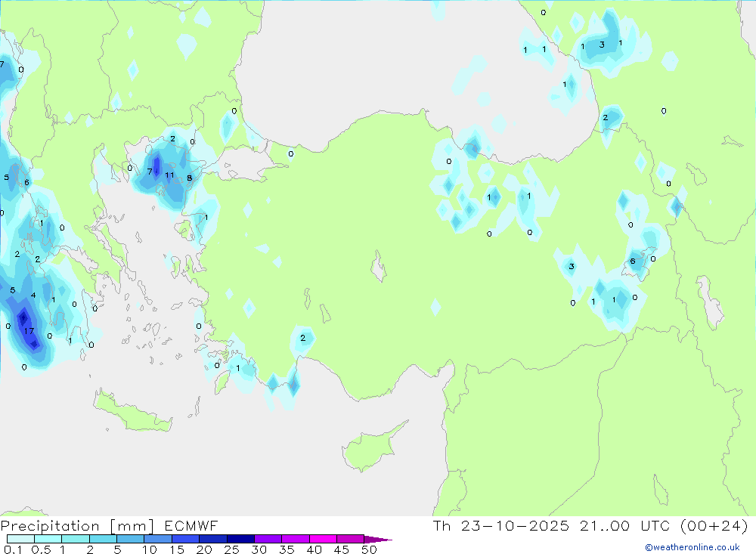The height and width of the screenshot is (554, 756).
Task: Click the '25' legend scale label
Action: [x=232, y=549]
